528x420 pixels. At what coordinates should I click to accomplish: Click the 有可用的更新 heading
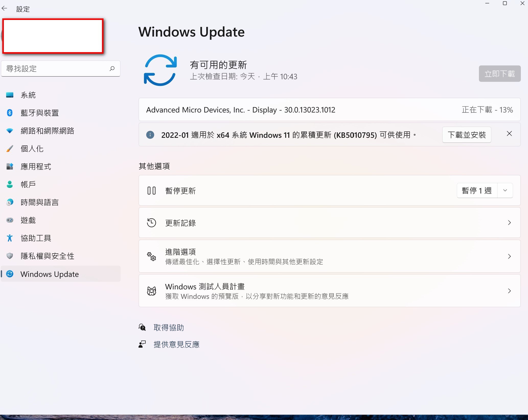point(218,65)
